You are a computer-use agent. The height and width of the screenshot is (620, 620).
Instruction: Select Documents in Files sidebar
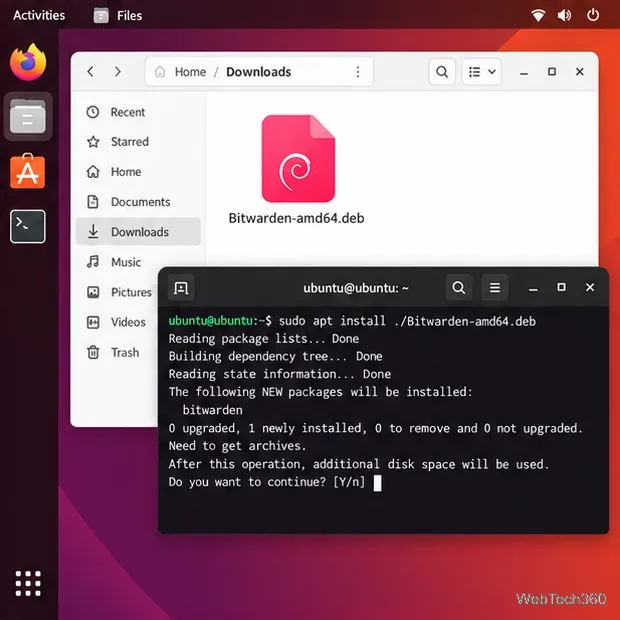138,202
